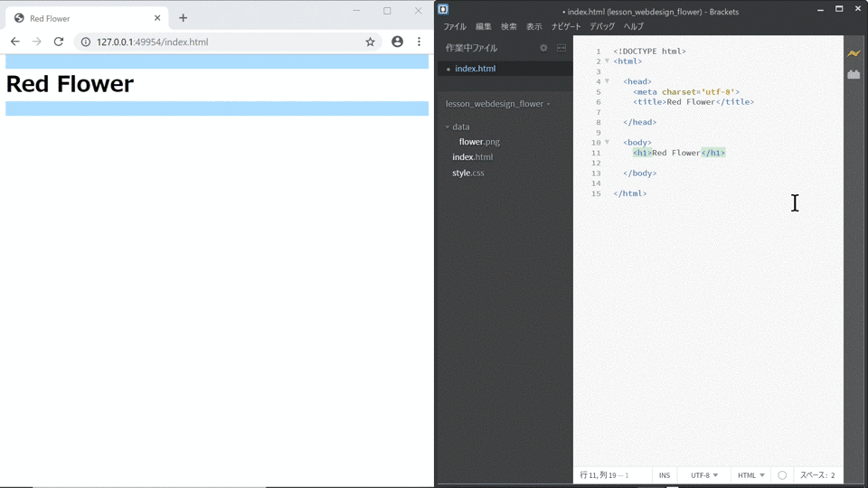The width and height of the screenshot is (868, 488).
Task: Click the linting status circle indicator
Action: point(782,475)
